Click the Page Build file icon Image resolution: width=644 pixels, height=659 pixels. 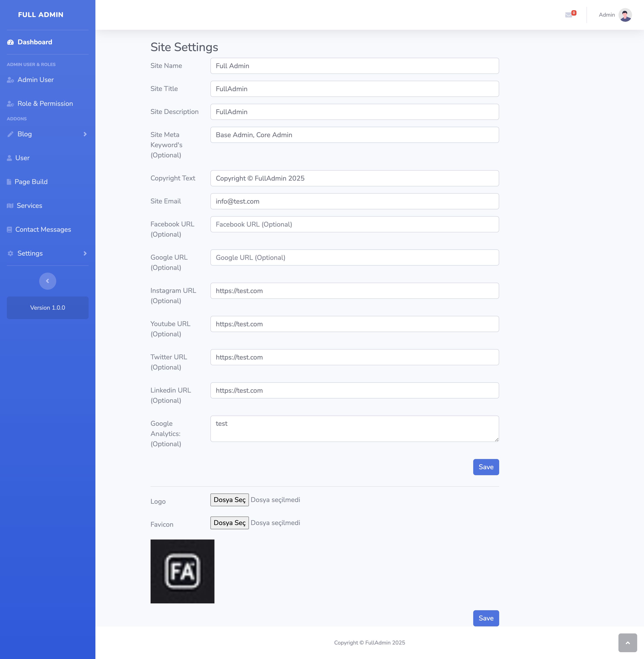9,182
